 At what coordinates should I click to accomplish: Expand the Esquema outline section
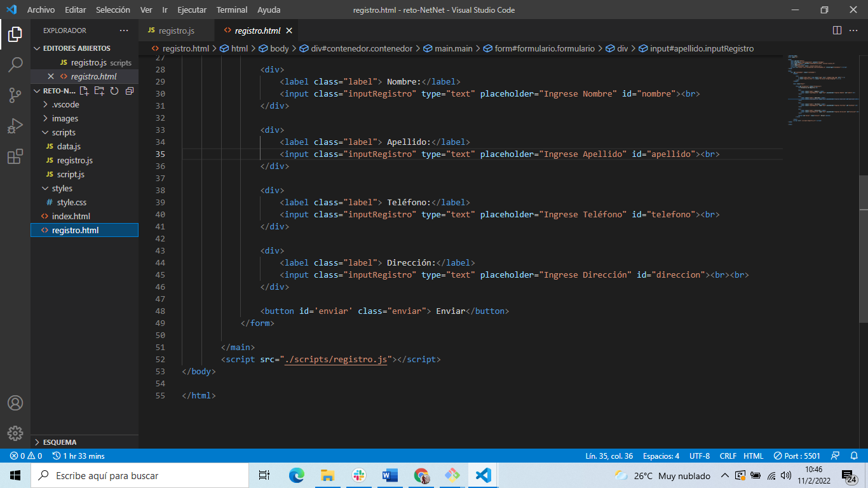[85, 442]
